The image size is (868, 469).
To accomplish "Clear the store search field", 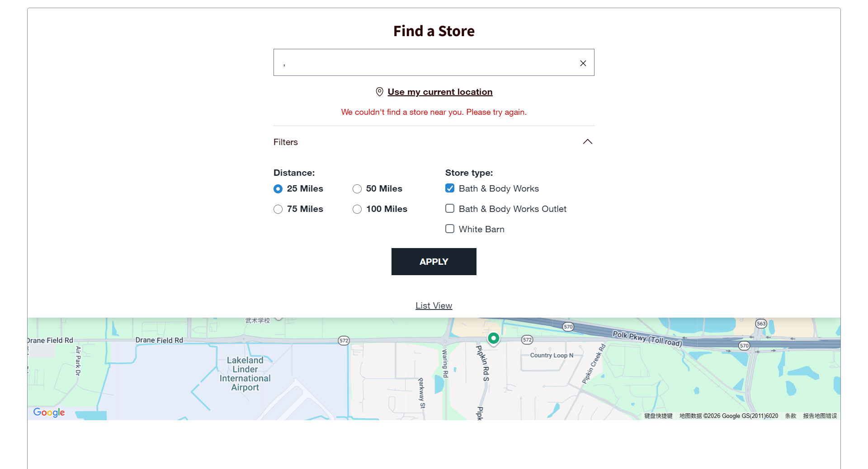I will coord(583,63).
